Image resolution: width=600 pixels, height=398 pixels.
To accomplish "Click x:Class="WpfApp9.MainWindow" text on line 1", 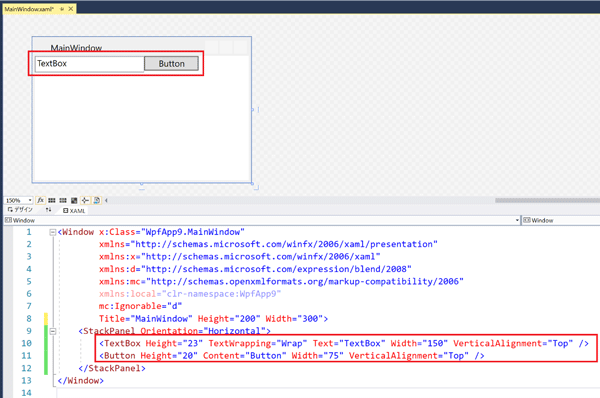I will 172,232.
